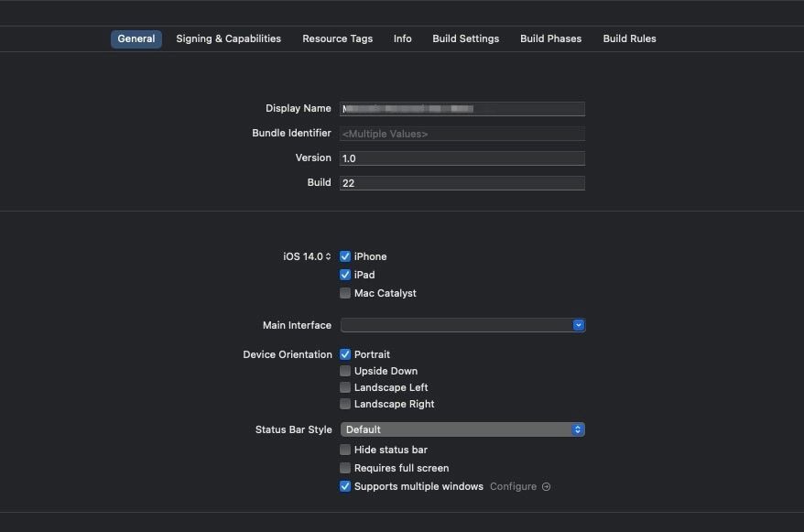Click the Version input field

(462, 157)
